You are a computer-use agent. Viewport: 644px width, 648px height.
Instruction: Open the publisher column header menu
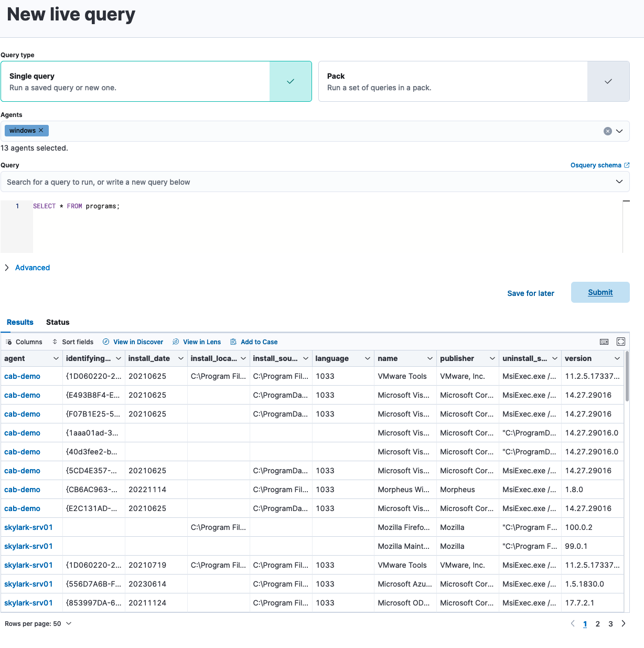492,358
